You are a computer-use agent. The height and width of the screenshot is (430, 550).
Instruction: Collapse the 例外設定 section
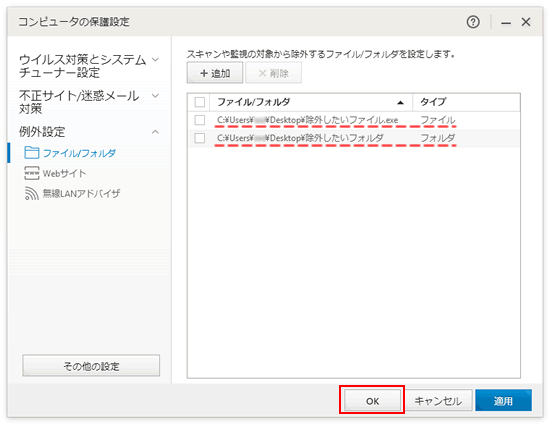[x=155, y=132]
